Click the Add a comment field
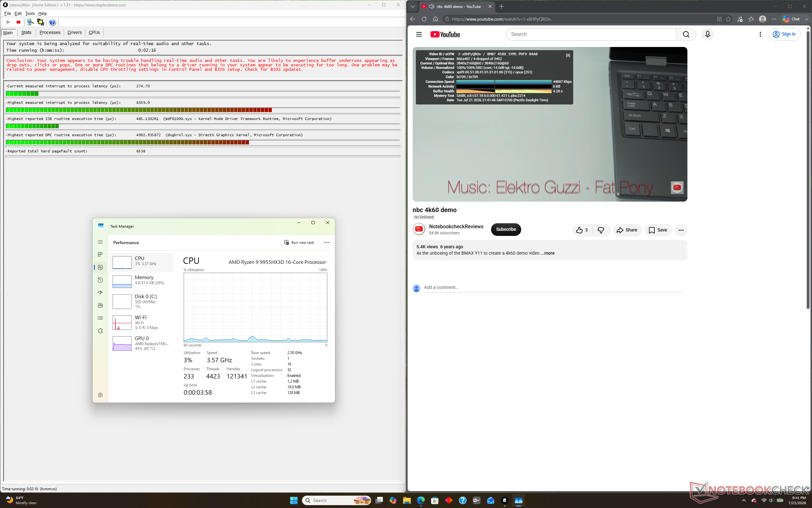This screenshot has height=508, width=812. (x=553, y=288)
